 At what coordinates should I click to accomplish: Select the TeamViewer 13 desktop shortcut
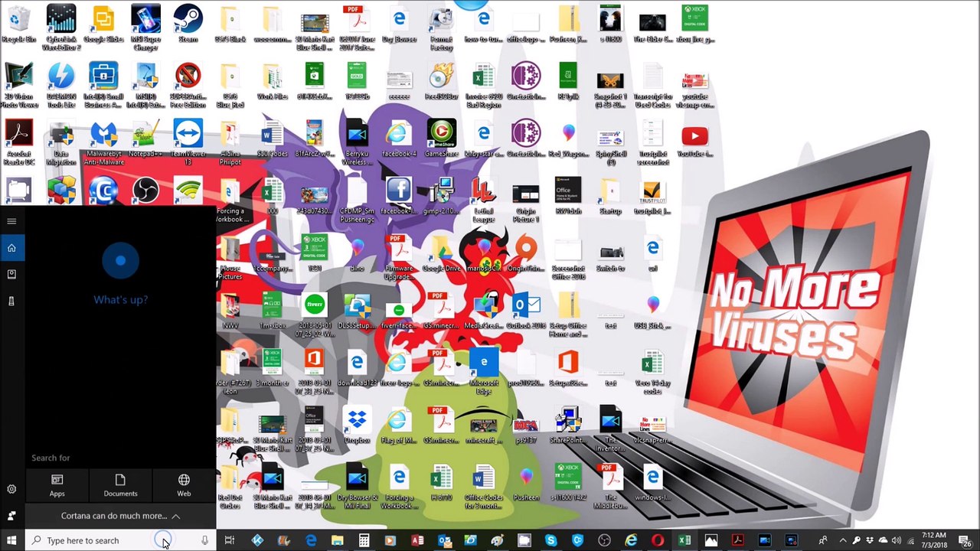coord(188,143)
